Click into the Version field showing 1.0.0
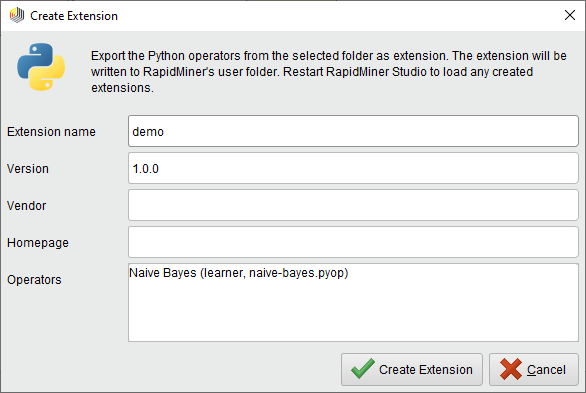Image resolution: width=586 pixels, height=393 pixels. 353,168
